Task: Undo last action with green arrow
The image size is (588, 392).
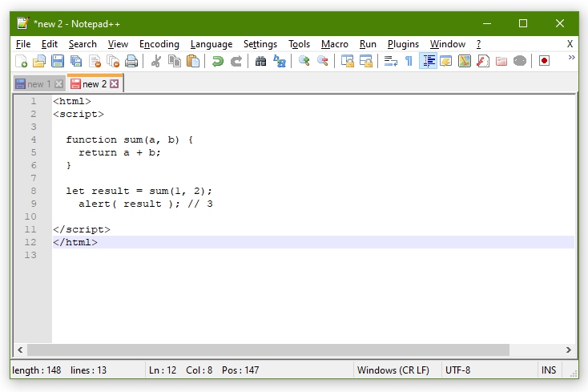Action: pyautogui.click(x=218, y=61)
